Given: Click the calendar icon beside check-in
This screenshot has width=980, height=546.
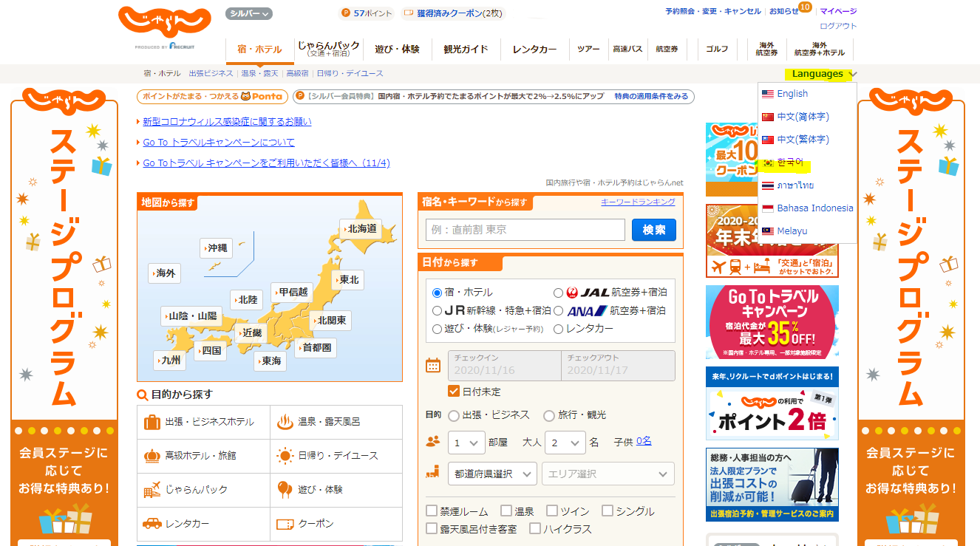Looking at the screenshot, I should coord(433,365).
